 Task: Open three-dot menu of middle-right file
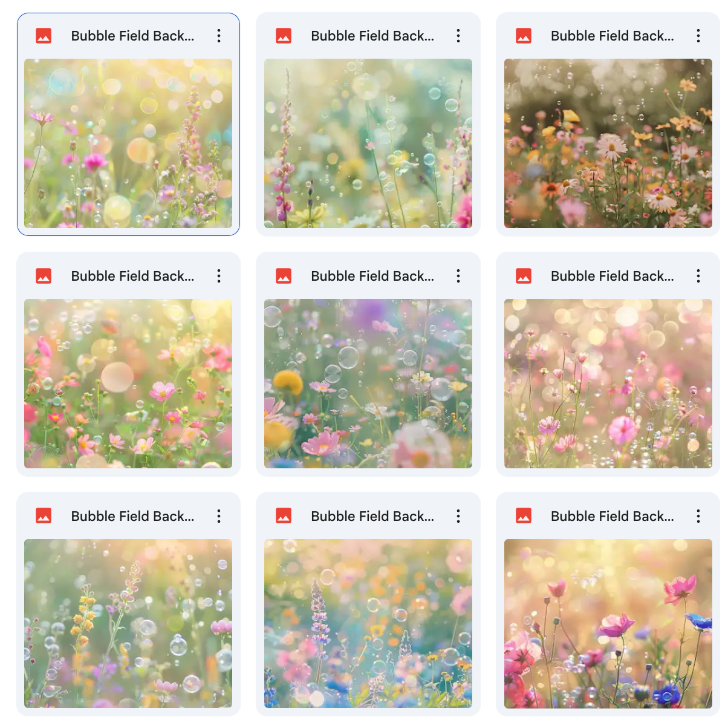point(698,276)
